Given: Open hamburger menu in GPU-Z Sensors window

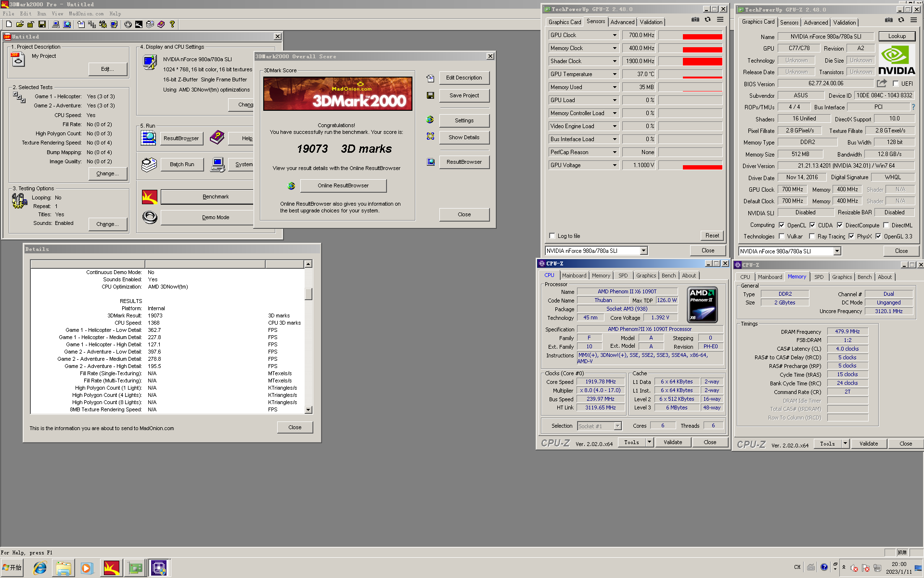Looking at the screenshot, I should 720,20.
